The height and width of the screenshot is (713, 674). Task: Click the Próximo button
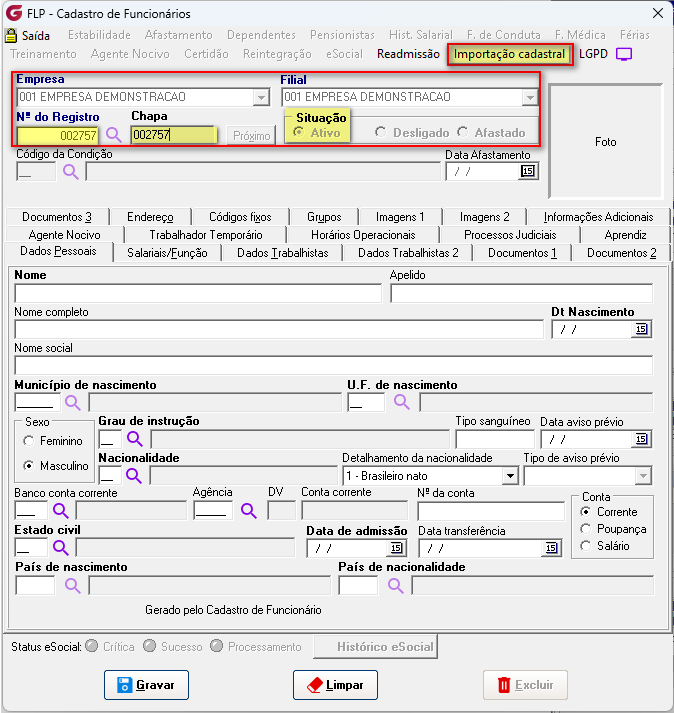(251, 136)
